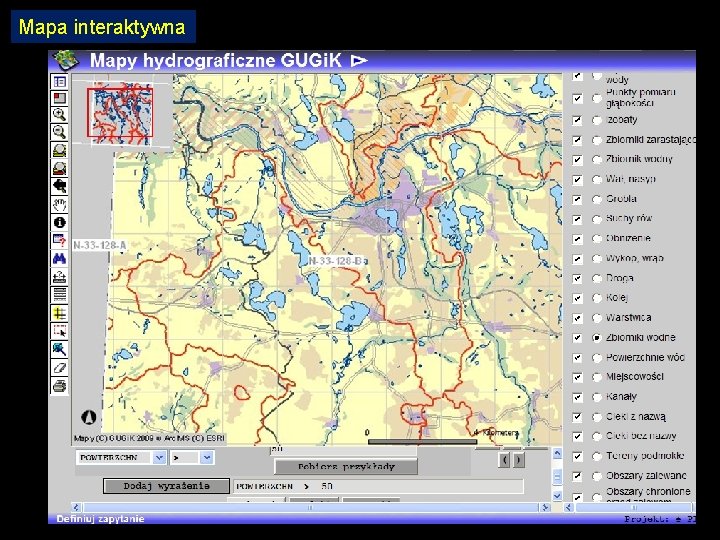Click the Cieki bez nazwy layer label

click(641, 436)
